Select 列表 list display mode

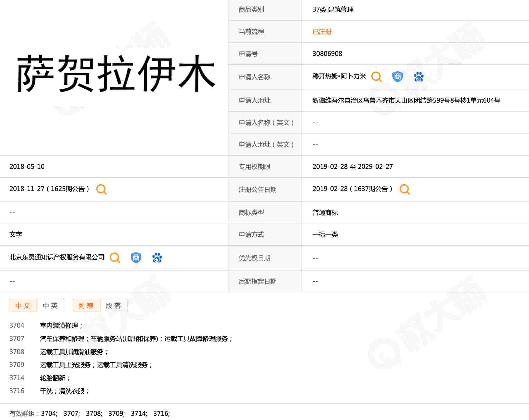pos(86,306)
